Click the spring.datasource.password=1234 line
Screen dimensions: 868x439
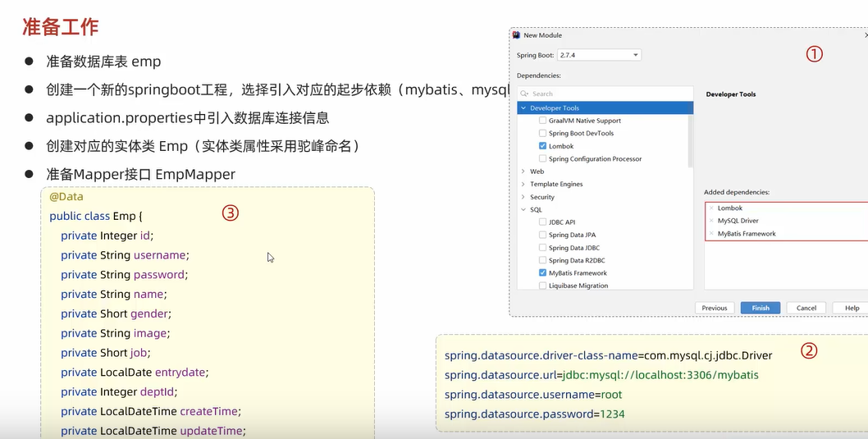pos(535,414)
